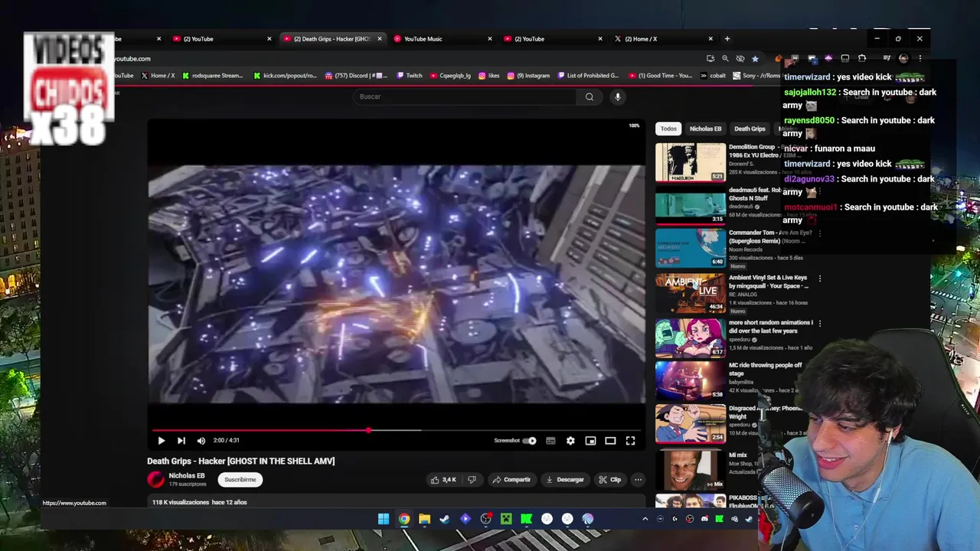This screenshot has height=551, width=980.
Task: Open MC ride throwing people thumbnail
Action: coord(691,380)
